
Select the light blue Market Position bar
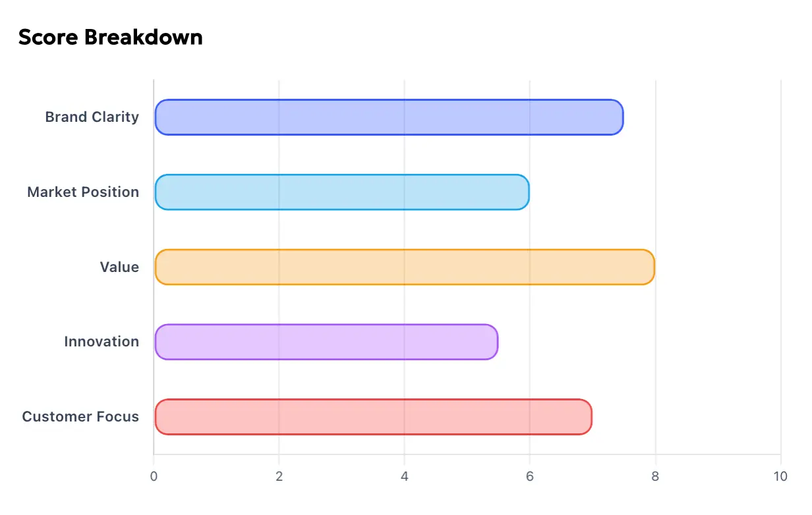tap(341, 192)
